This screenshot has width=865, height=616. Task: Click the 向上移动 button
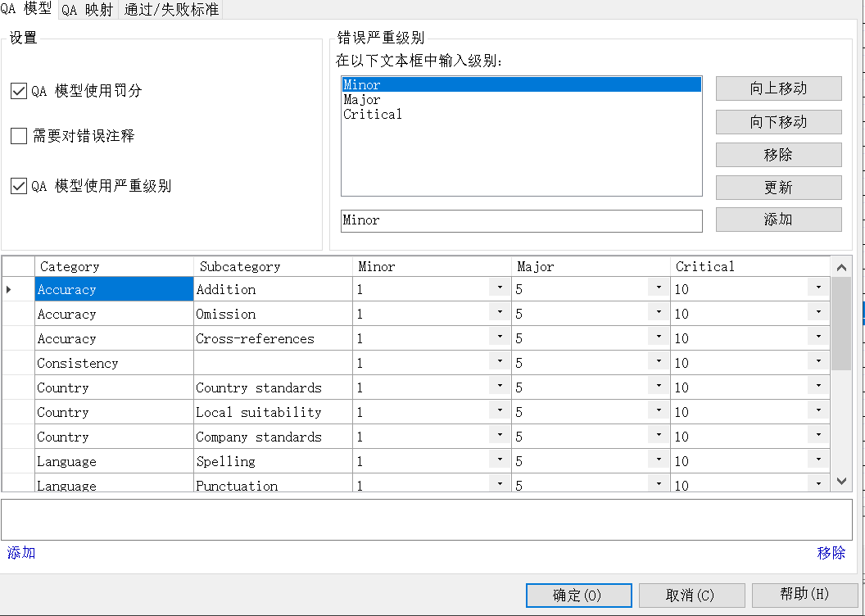click(778, 88)
